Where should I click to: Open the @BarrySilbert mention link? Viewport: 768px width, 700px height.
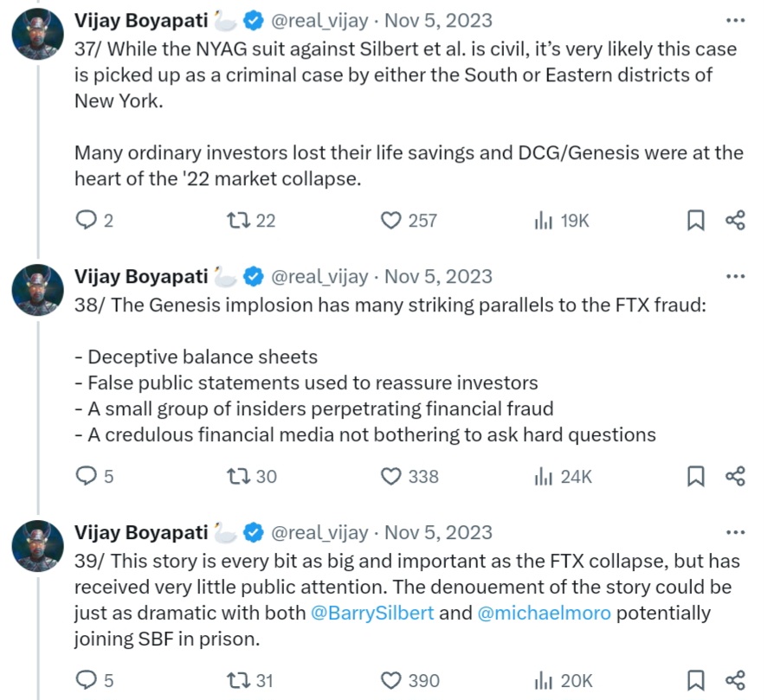[372, 613]
